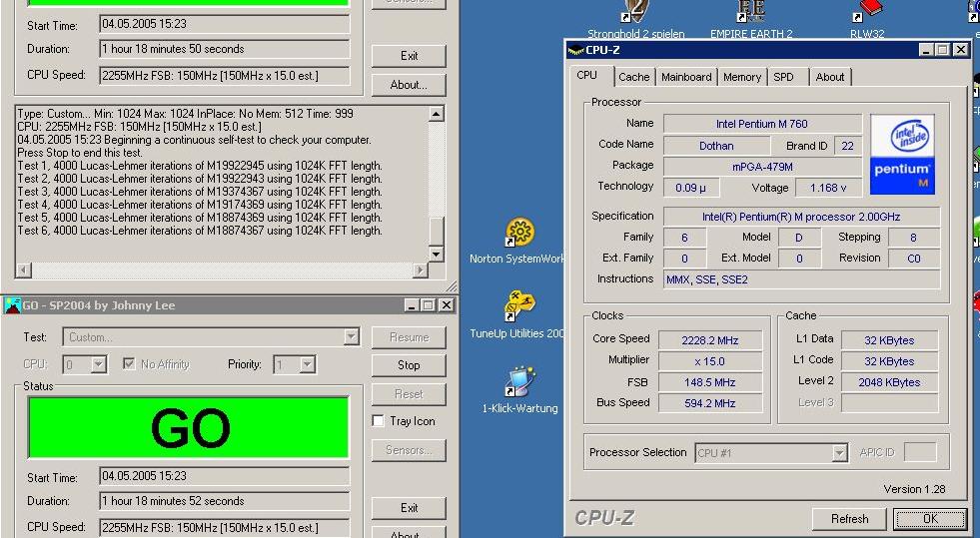Switch to the SPD tab
The width and height of the screenshot is (980, 538).
coord(783,77)
